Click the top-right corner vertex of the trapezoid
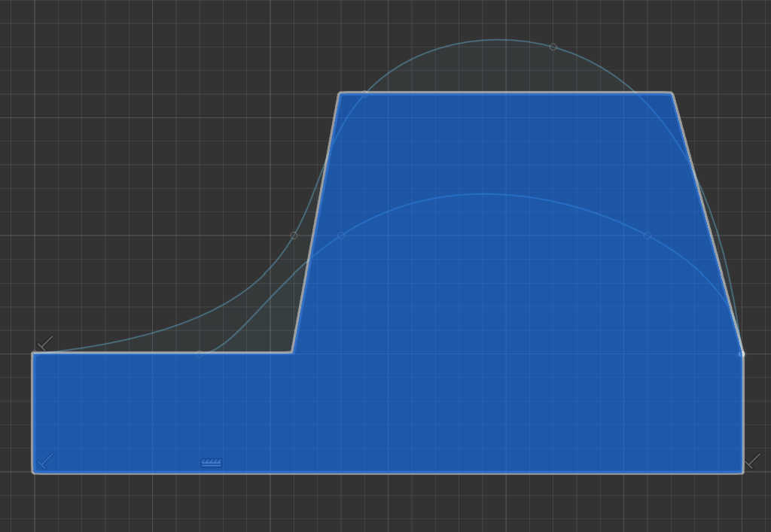Viewport: 771px width, 532px height. point(671,93)
